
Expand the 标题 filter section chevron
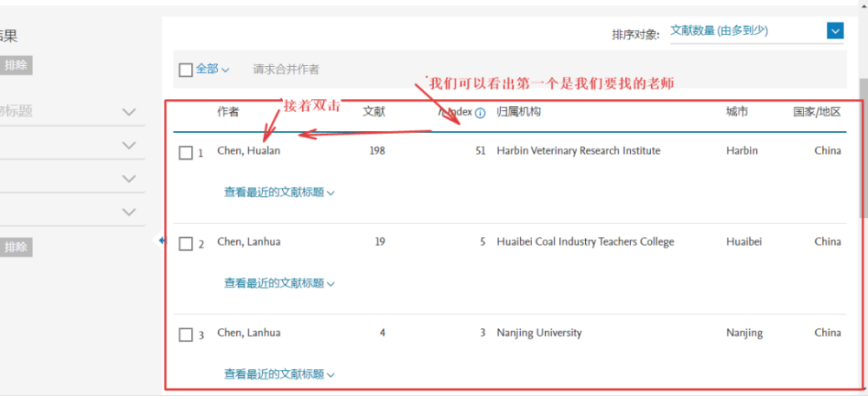click(x=129, y=112)
